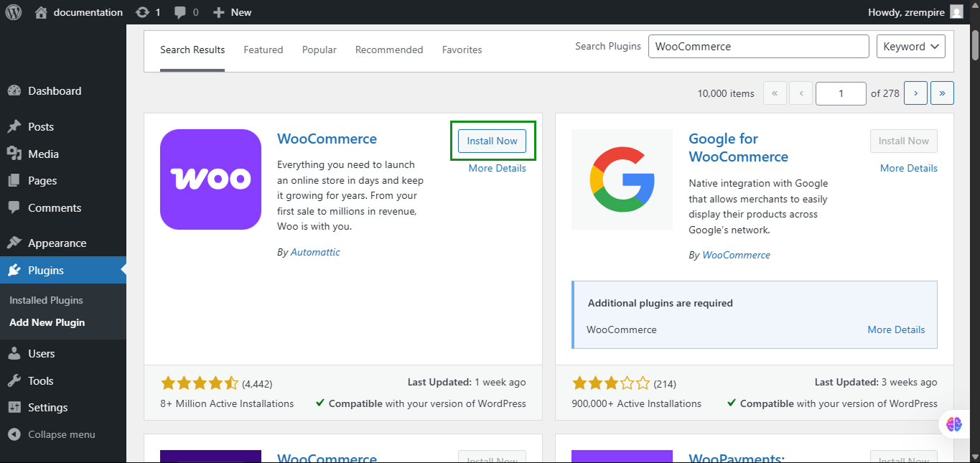
Task: Click the current page number field
Action: 841,93
